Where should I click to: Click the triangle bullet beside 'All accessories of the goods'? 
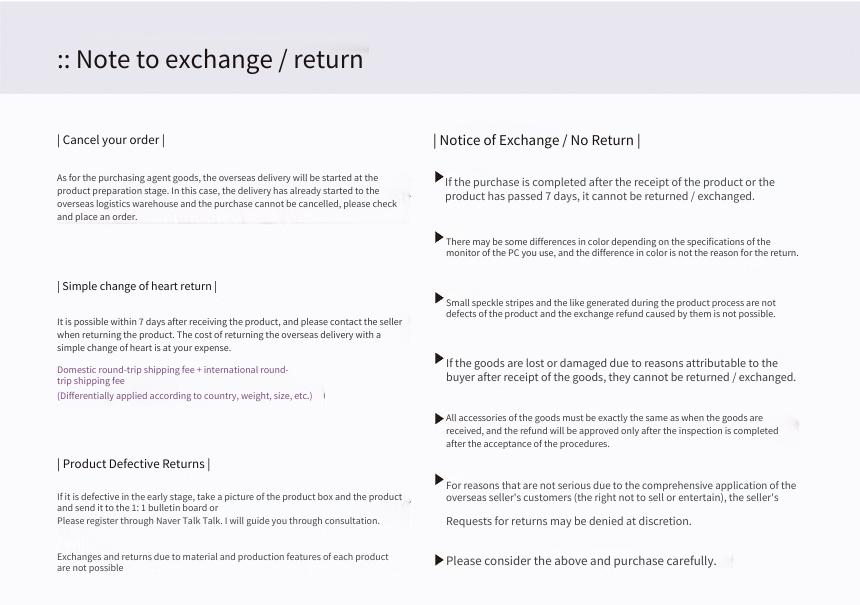pyautogui.click(x=439, y=419)
